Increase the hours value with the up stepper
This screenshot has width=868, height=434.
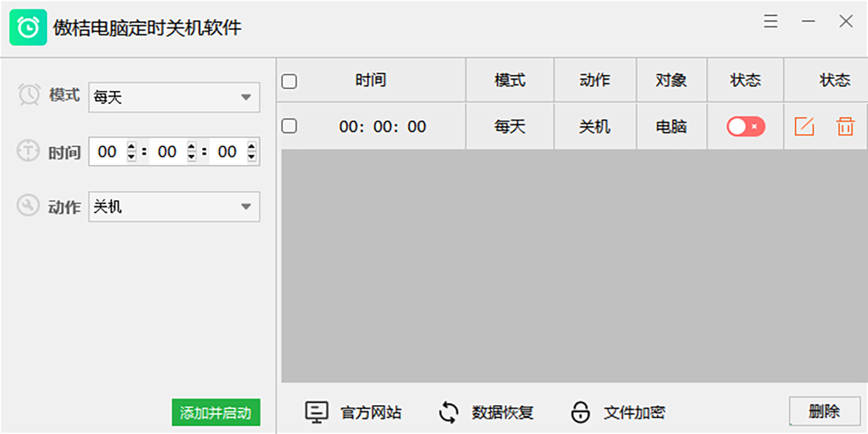pyautogui.click(x=129, y=147)
